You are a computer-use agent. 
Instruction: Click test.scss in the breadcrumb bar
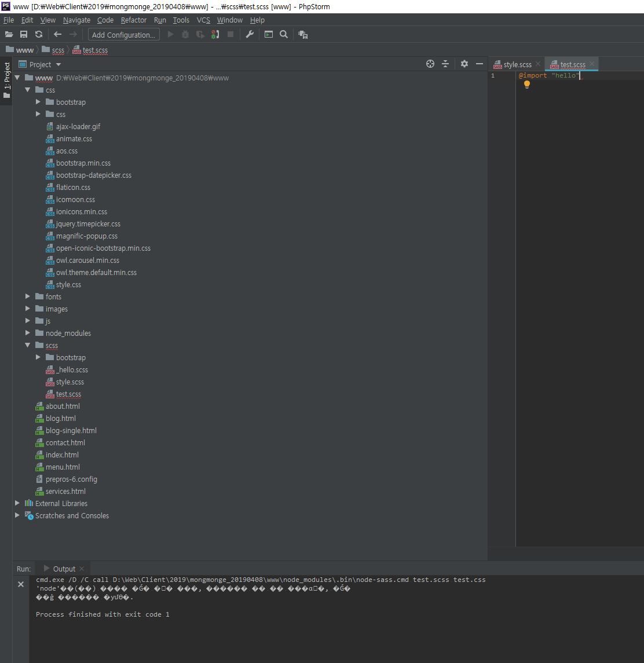(x=90, y=50)
